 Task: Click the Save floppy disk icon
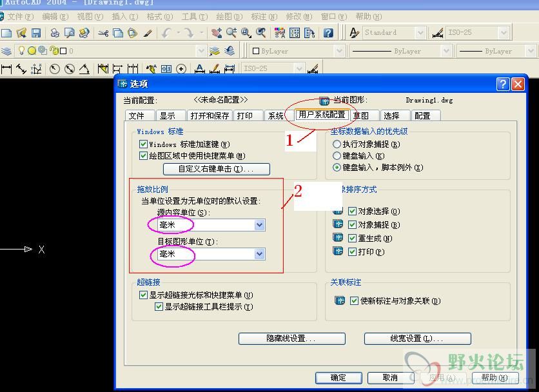pos(36,33)
